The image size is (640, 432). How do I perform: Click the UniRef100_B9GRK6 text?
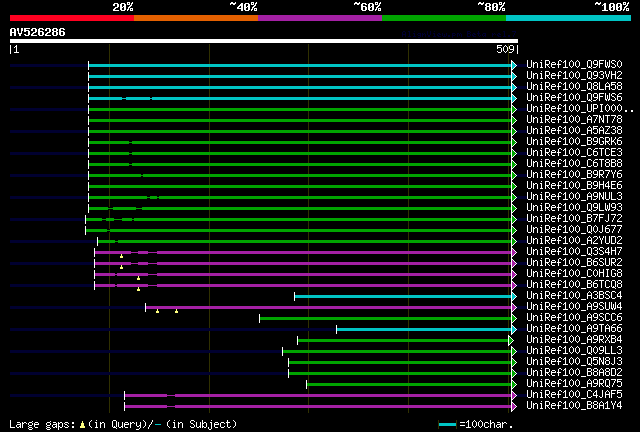(x=574, y=142)
